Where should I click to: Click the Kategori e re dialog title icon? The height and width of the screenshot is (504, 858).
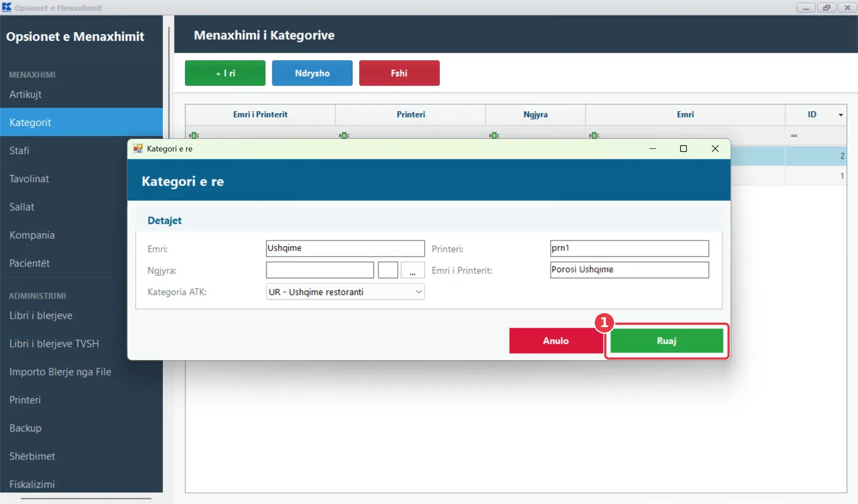click(x=138, y=149)
